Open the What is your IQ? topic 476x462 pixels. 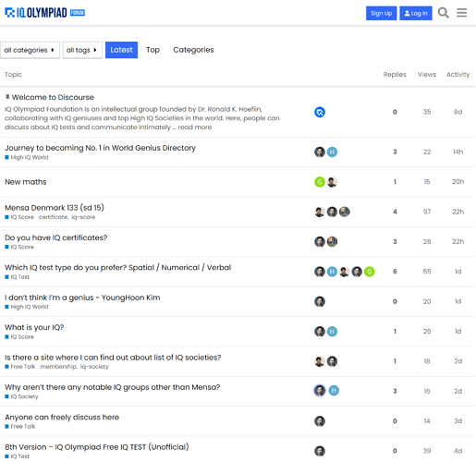34,327
